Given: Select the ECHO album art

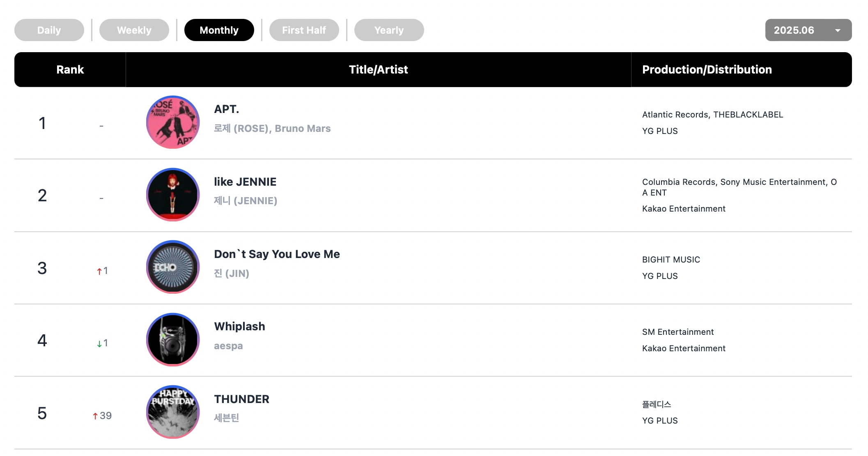Looking at the screenshot, I should pyautogui.click(x=173, y=267).
